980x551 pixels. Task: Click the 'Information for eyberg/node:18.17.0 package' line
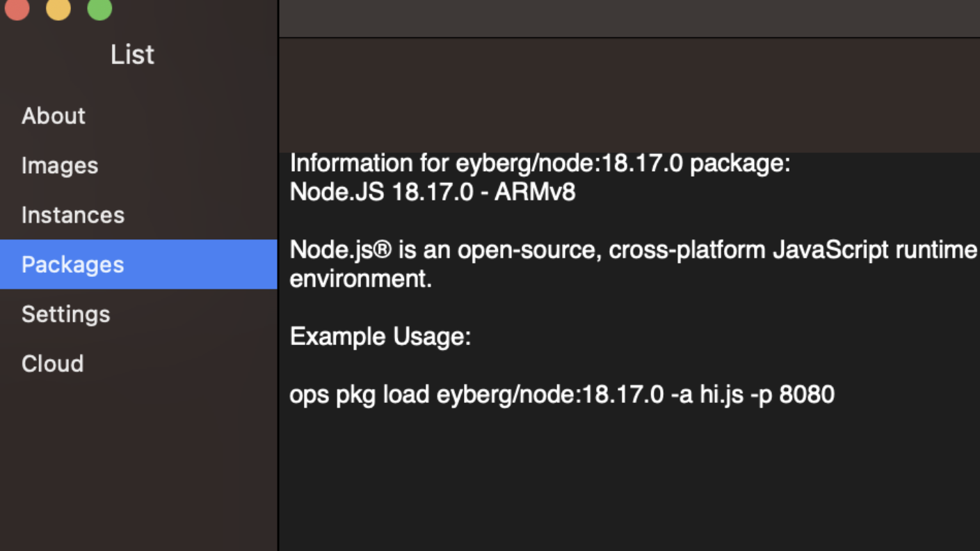click(540, 163)
